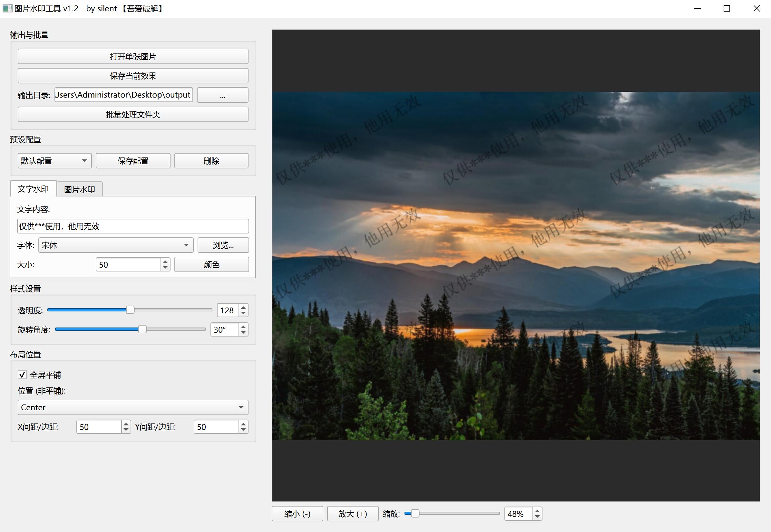
Task: Open output folder browse (...) button
Action: 222,95
